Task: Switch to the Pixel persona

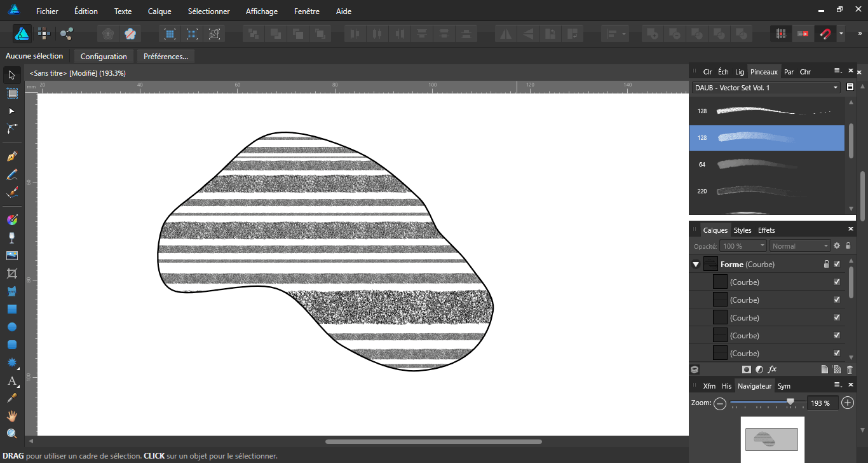Action: click(44, 34)
